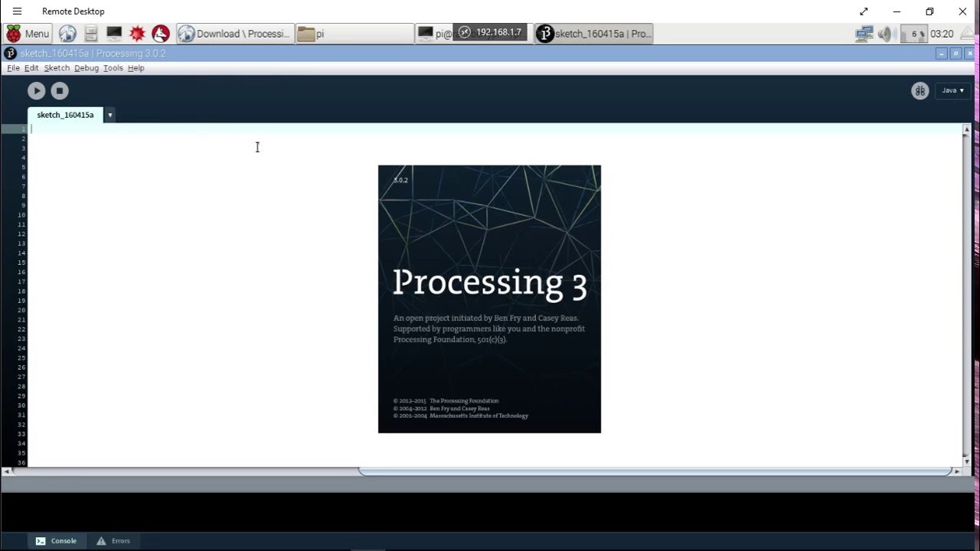Viewport: 980px width, 551px height.
Task: Launch the web browser globe icon
Action: point(67,34)
